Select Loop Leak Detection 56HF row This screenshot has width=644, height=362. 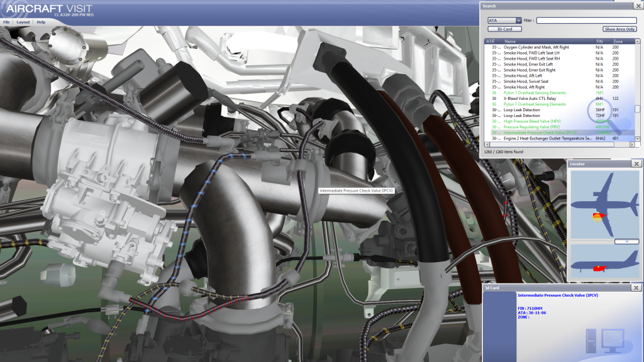(x=560, y=110)
